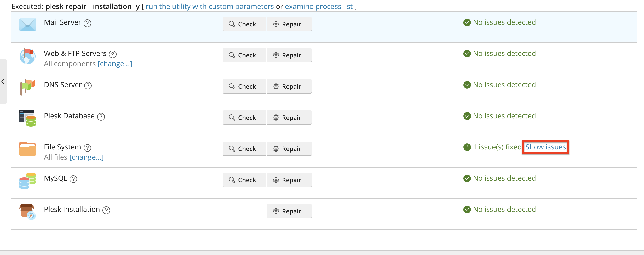Open help tooltip for DNS Server
This screenshot has width=644, height=255.
coord(88,86)
